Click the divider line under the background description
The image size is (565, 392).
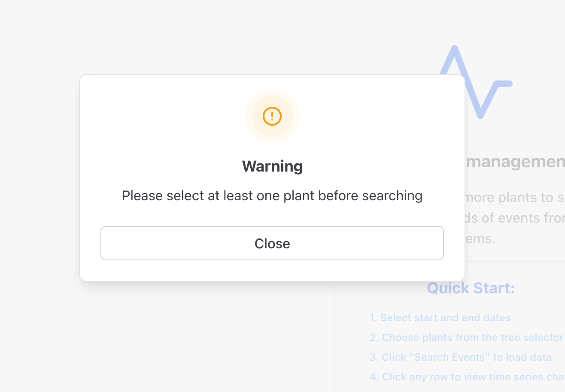[515, 262]
